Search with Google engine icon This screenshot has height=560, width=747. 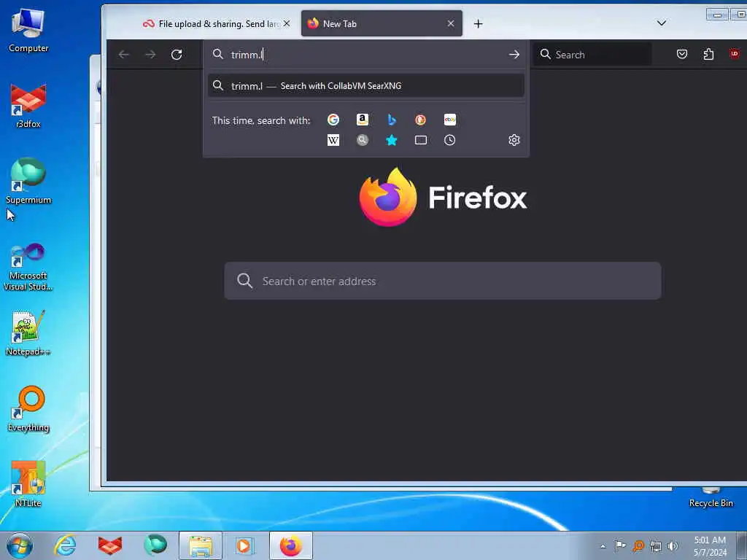click(333, 120)
